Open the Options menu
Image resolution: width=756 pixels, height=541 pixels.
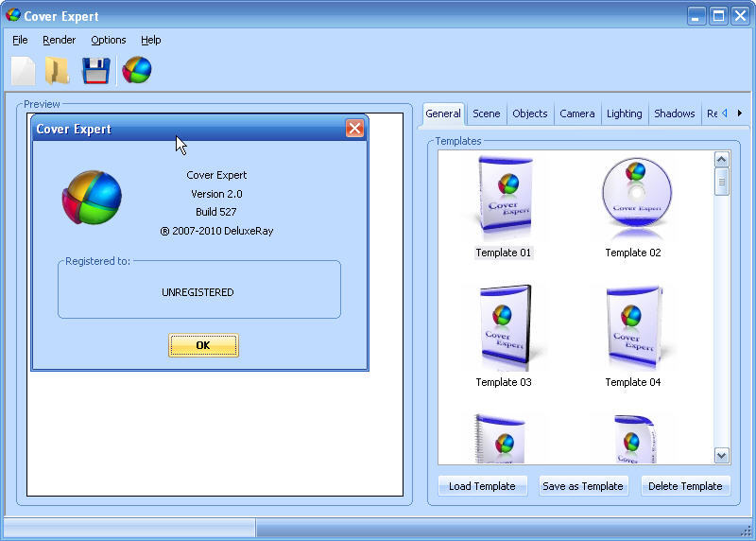coord(109,40)
